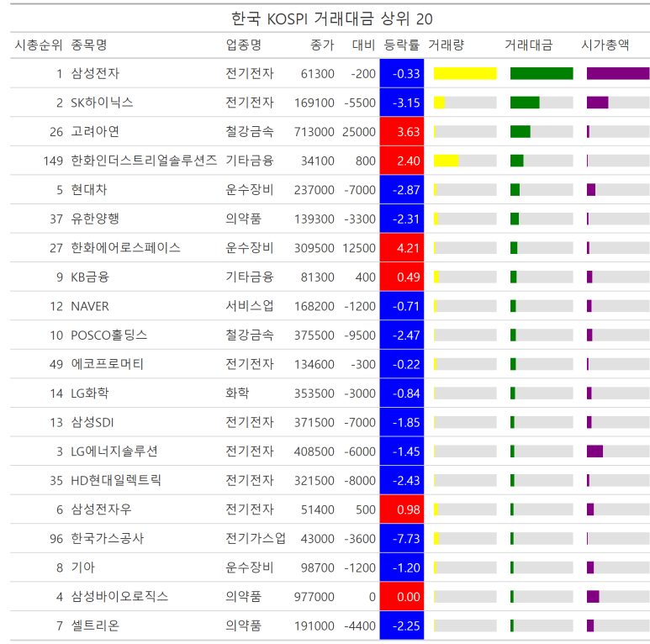Click the 시가총액 column header
Viewport: 650px width, 644px height.
click(x=605, y=45)
